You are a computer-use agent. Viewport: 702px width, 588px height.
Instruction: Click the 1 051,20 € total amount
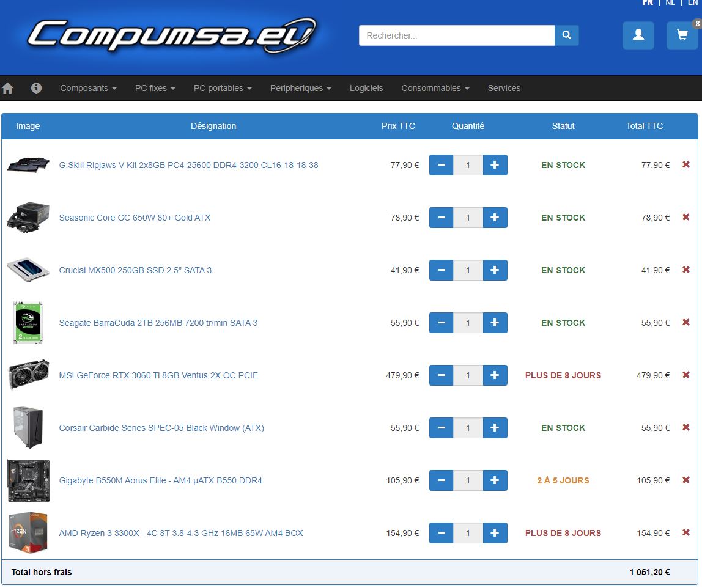(649, 572)
